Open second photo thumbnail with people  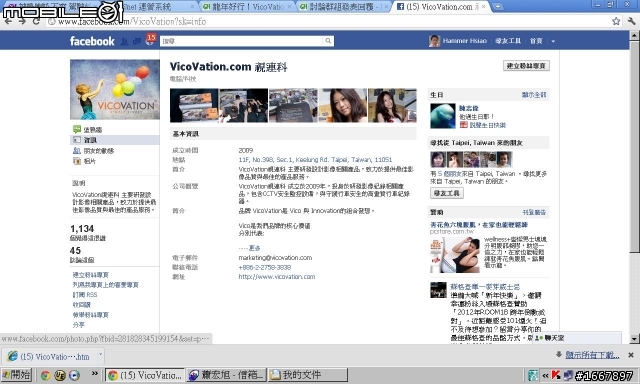244,105
